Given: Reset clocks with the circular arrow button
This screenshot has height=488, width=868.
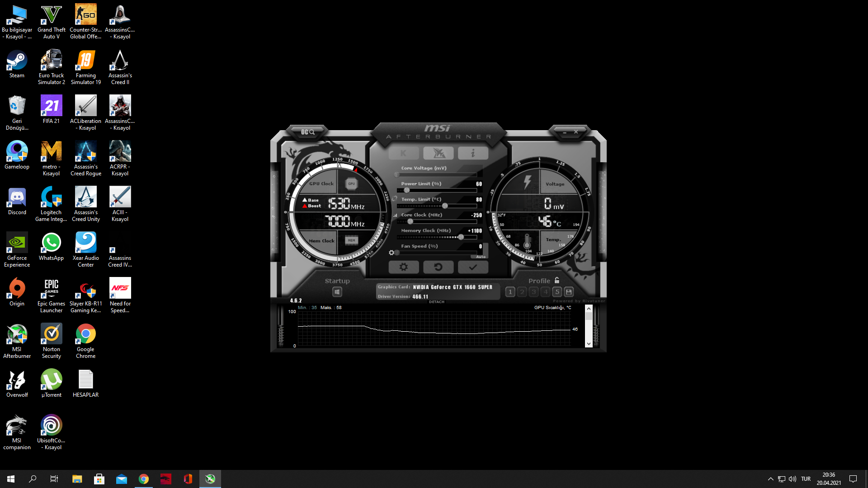Looking at the screenshot, I should tap(439, 267).
